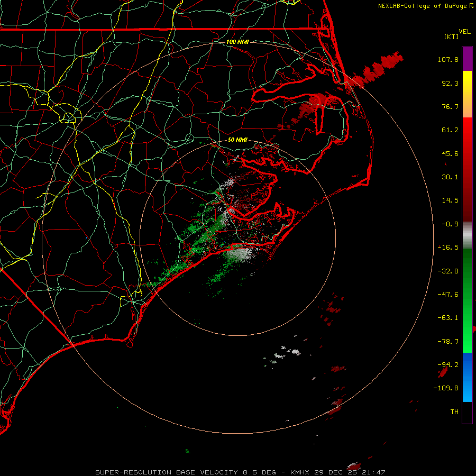Select the -78.7 scale value
Viewport: 476px width, 476px height.
(448, 342)
